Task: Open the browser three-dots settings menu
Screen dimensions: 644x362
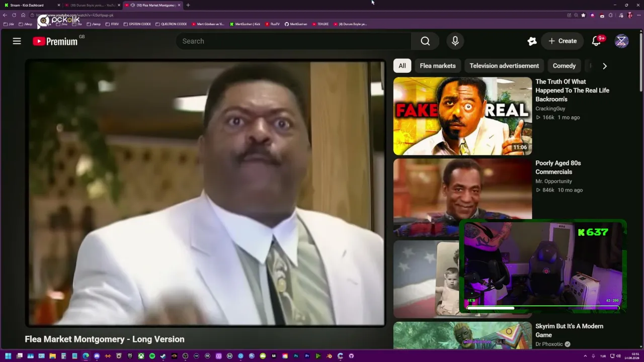Action: pos(638,15)
